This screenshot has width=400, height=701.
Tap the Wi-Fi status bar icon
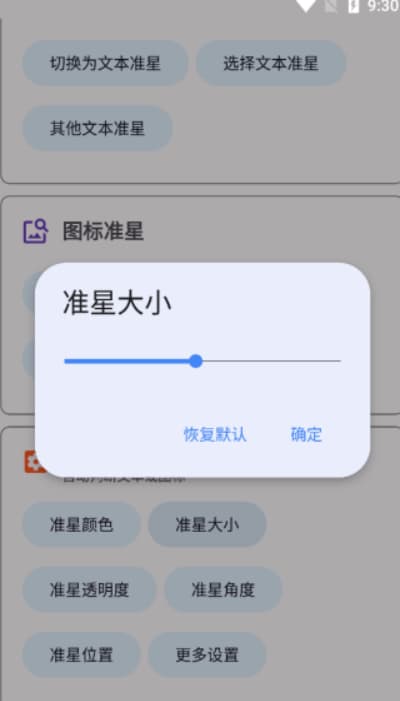tap(306, 6)
